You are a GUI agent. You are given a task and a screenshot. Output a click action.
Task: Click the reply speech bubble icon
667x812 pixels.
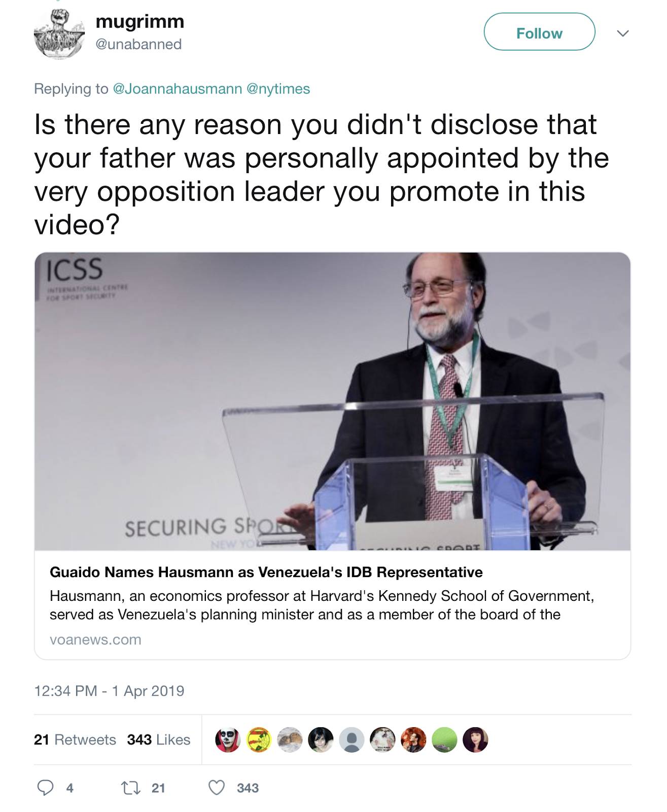coord(46,788)
